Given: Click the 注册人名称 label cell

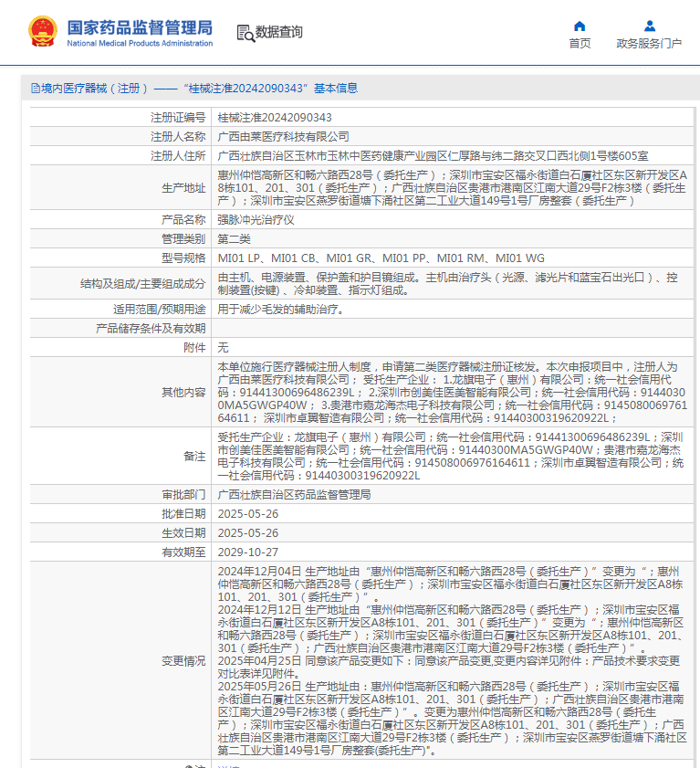Looking at the screenshot, I should [x=120, y=137].
